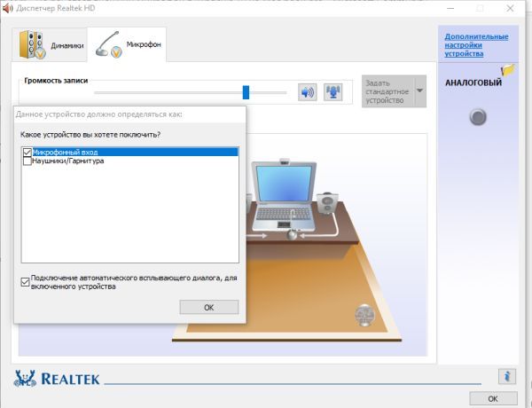Select the Микрофонный вход list row
The width and height of the screenshot is (532, 408).
[130, 152]
